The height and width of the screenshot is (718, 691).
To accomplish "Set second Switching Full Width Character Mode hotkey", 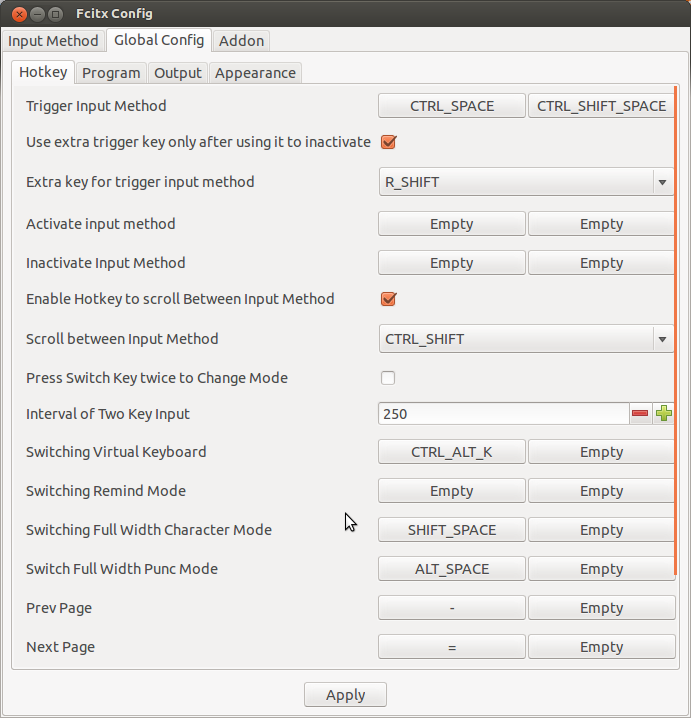I will coord(601,529).
